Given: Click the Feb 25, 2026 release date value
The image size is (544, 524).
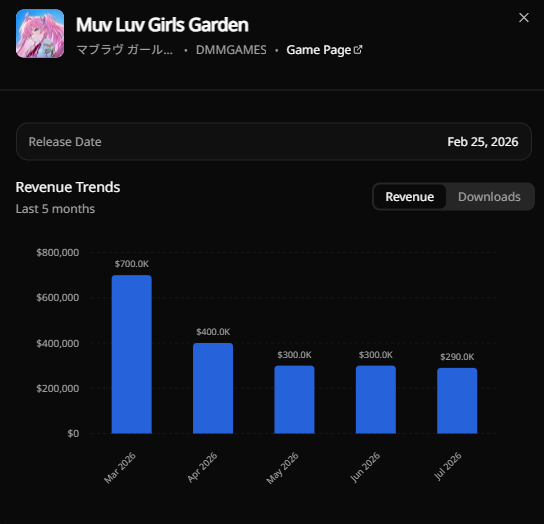Looking at the screenshot, I should 483,142.
